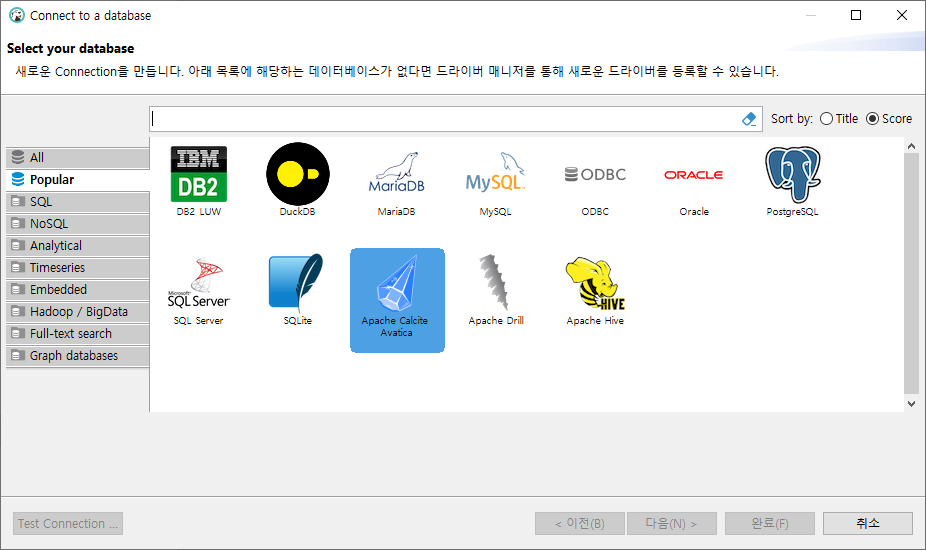Click the scrollbar down arrow
926x550 pixels.
911,404
